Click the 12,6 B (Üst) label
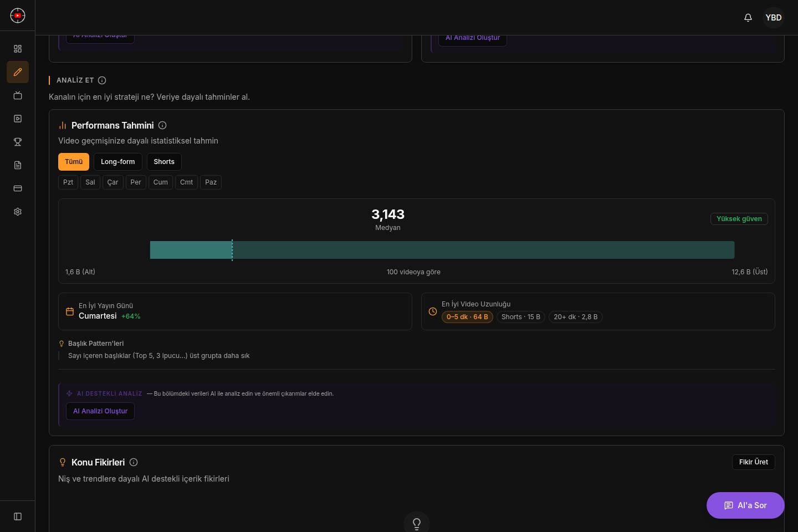The height and width of the screenshot is (532, 798). coord(750,272)
